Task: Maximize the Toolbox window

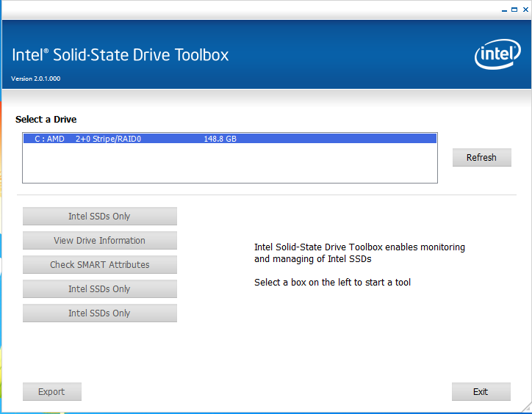Action: (514, 10)
